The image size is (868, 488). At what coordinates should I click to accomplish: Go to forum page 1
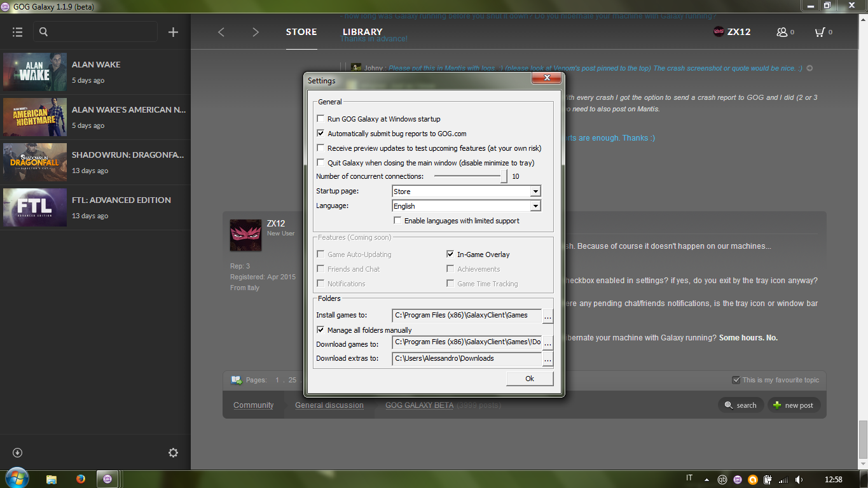[277, 380]
